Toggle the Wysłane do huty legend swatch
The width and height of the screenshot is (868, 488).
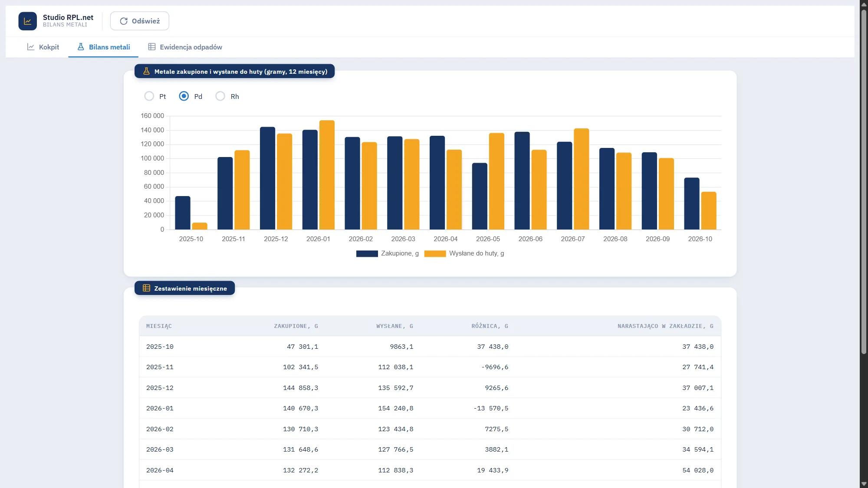click(x=435, y=253)
